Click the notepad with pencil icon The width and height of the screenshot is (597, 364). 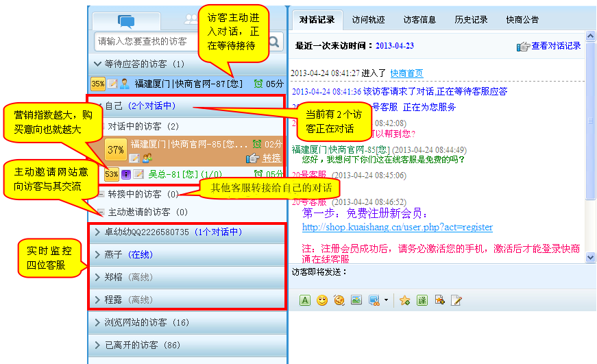pos(456,300)
